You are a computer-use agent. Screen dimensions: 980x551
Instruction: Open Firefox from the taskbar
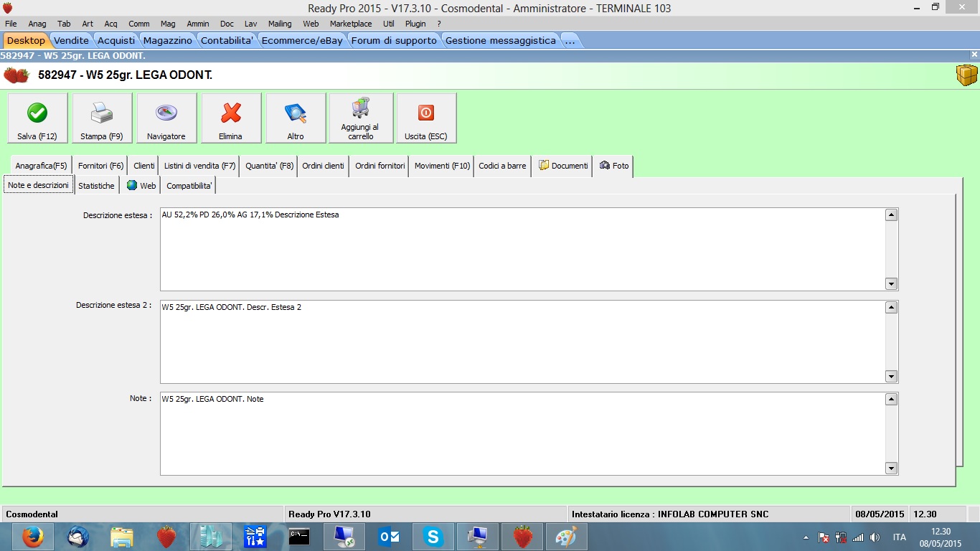[x=32, y=537]
